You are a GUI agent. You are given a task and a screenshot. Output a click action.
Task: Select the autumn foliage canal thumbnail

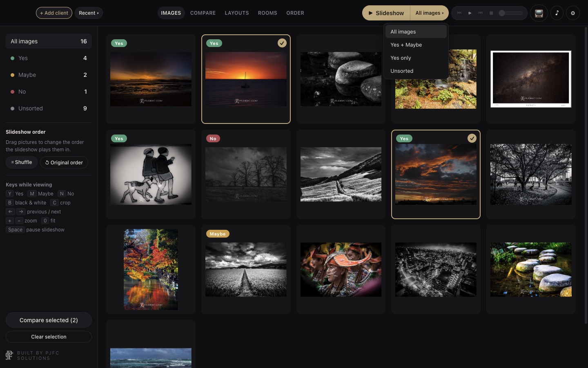pyautogui.click(x=151, y=269)
